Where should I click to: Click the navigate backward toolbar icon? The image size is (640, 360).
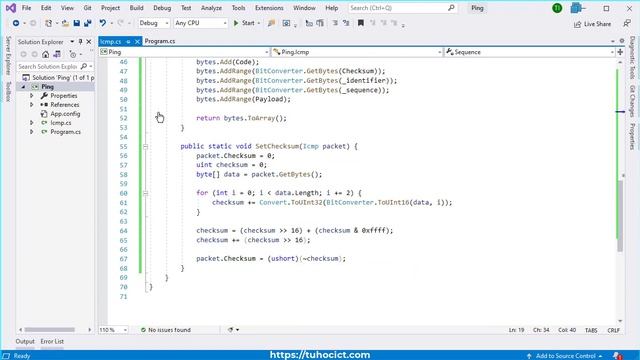click(x=16, y=23)
